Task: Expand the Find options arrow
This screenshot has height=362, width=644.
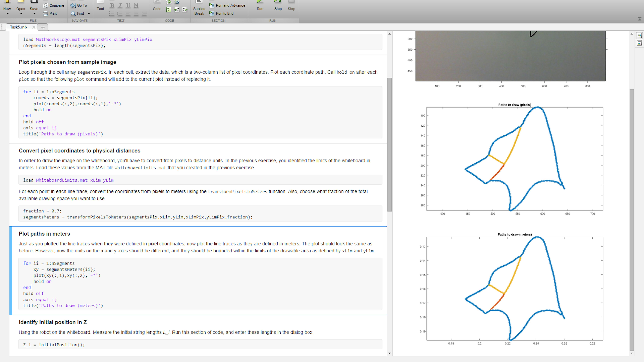Action: coord(89,14)
